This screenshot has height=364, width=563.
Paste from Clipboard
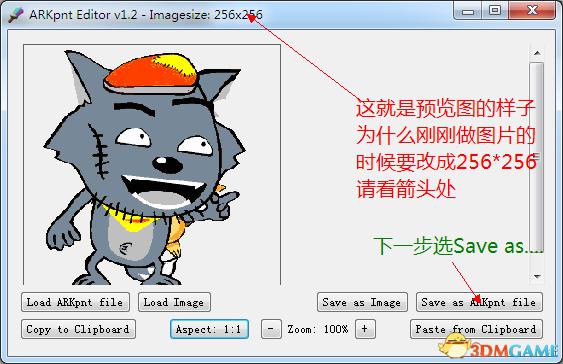(476, 329)
